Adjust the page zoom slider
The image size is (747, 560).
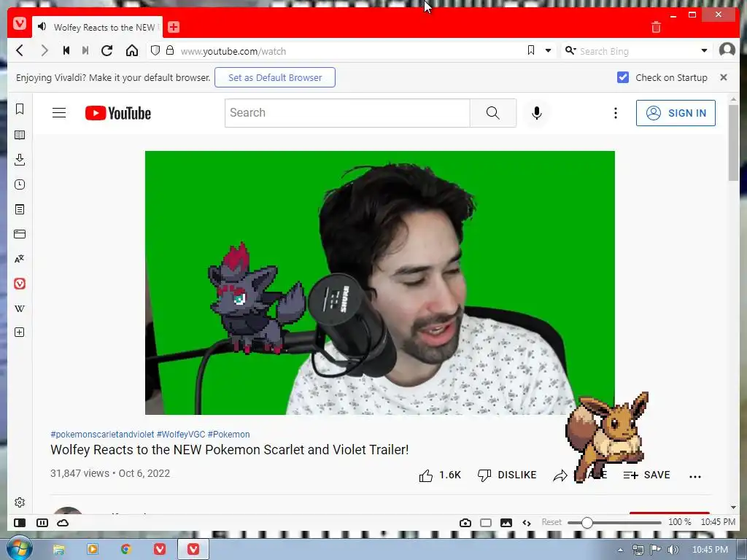tap(614, 523)
